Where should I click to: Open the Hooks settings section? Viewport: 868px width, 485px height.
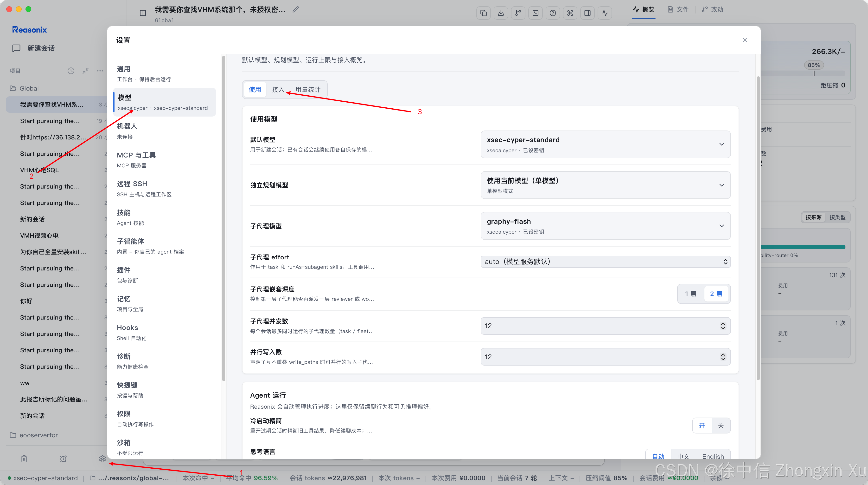(165, 333)
